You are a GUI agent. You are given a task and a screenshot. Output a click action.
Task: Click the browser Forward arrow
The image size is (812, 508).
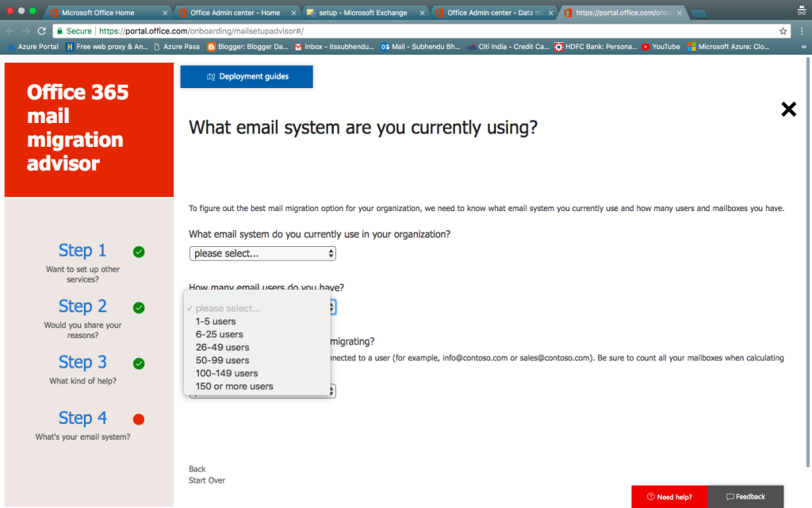pos(26,31)
